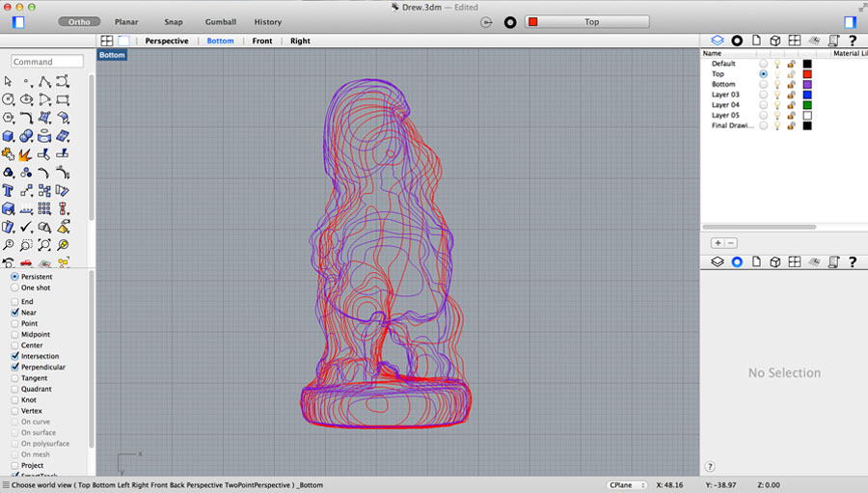Viewport: 868px width, 493px height.
Task: Click the Zoom Selected lightbulb magnifier
Action: (63, 245)
